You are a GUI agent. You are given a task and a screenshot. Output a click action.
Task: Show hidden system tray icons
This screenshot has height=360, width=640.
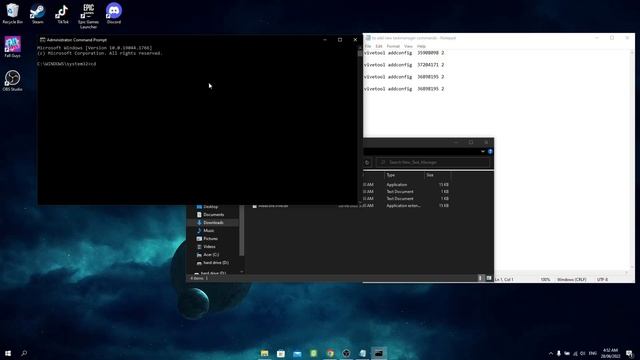pos(551,353)
